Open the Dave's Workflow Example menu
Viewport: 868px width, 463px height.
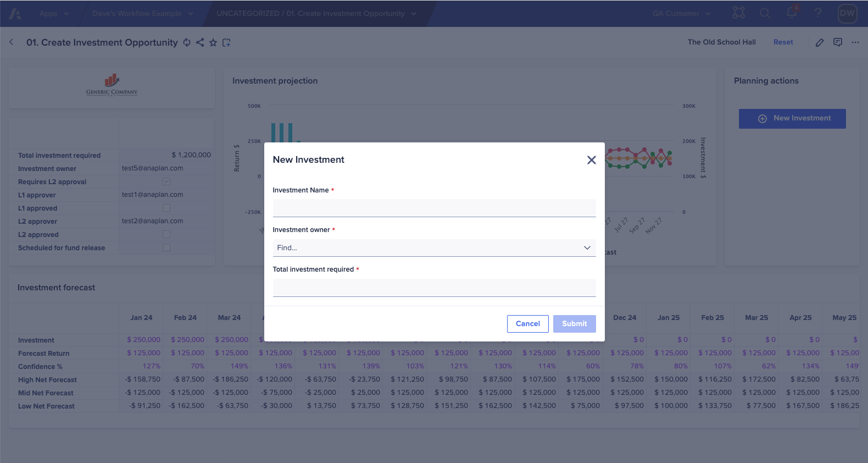pos(143,13)
